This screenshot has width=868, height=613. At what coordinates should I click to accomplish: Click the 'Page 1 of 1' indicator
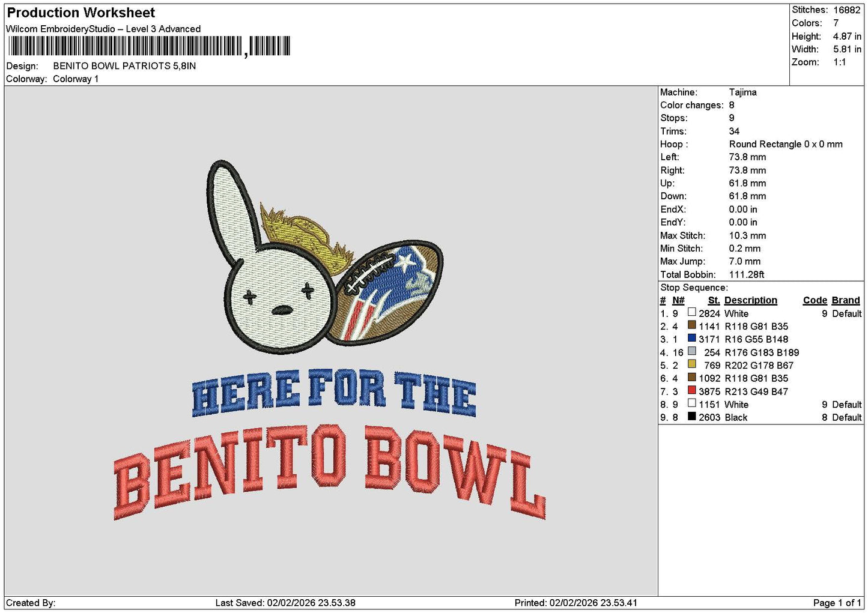837,603
